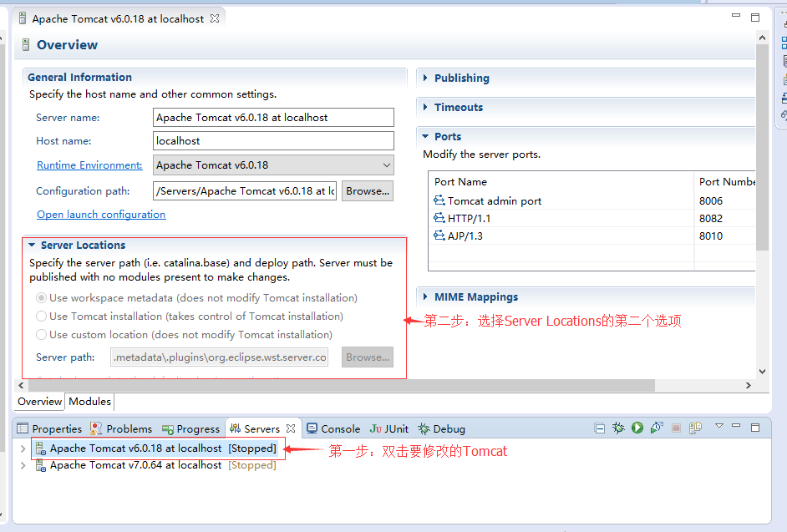The height and width of the screenshot is (532, 787).
Task: Maximize the Servers view panel
Action: [755, 428]
